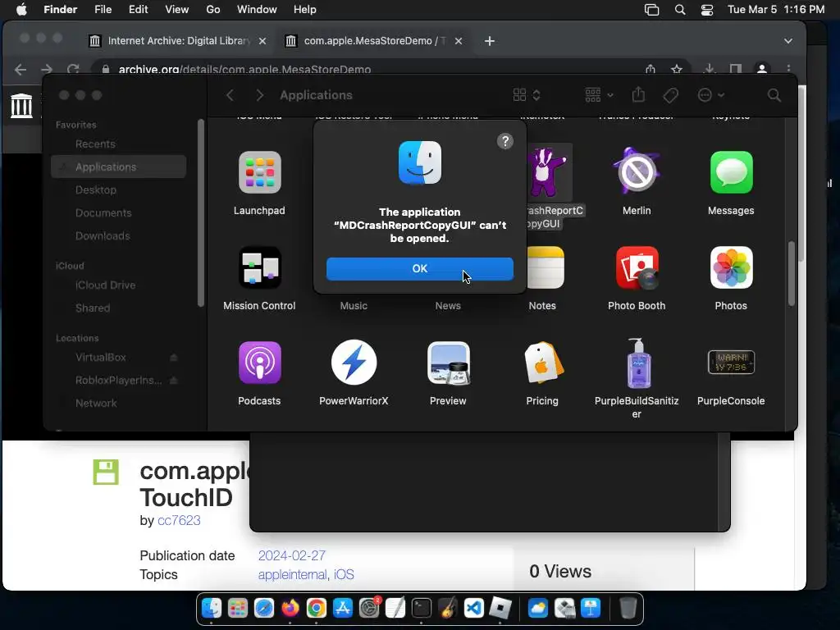Screen dimensions: 840x630
Task: Eject the VirtualBox volume
Action: 174,358
